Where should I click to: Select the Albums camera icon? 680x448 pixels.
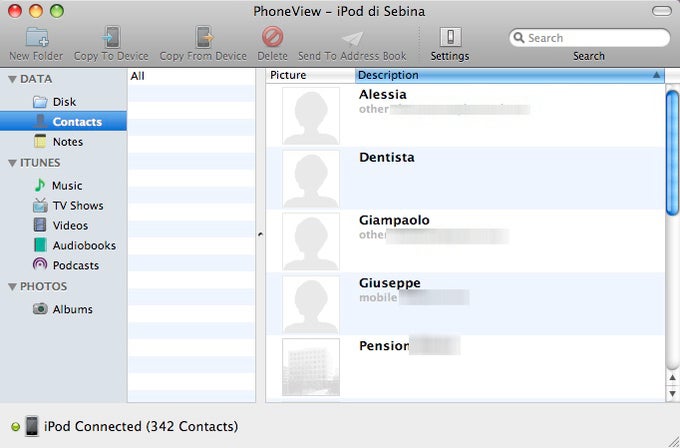[40, 309]
